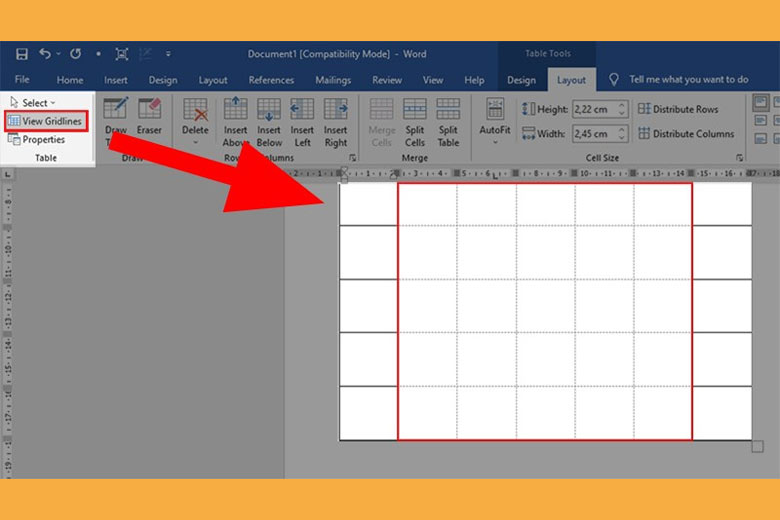
Task: Click the horizontal ruler
Action: point(532,174)
